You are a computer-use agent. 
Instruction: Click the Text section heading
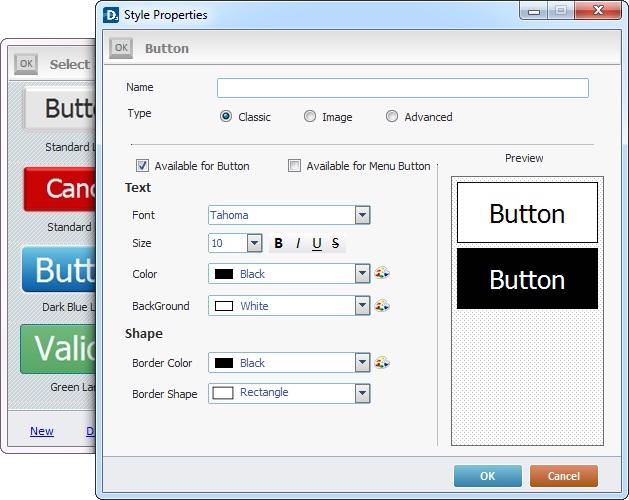tap(138, 187)
